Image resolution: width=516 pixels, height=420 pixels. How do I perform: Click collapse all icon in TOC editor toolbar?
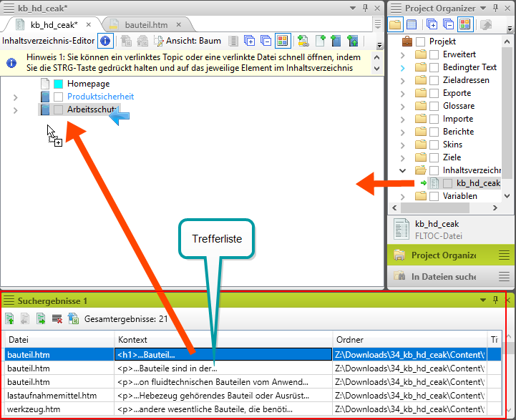point(265,41)
